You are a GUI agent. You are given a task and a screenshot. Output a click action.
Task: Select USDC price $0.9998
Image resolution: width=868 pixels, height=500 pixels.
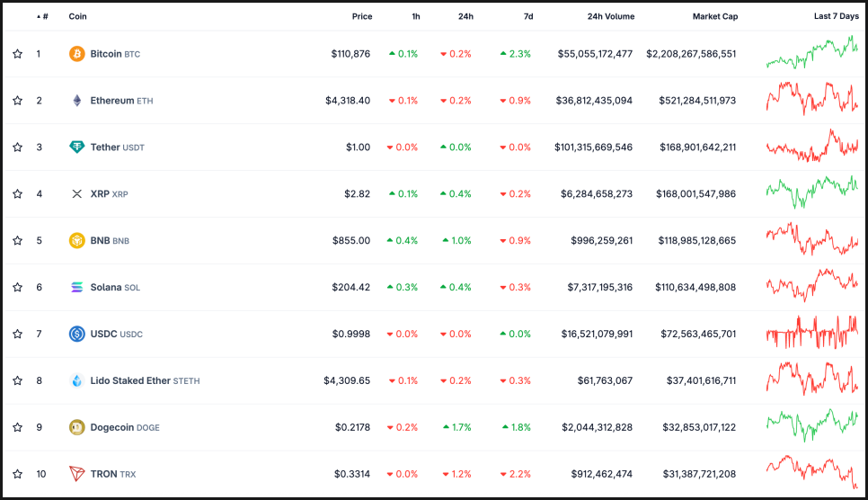click(351, 334)
